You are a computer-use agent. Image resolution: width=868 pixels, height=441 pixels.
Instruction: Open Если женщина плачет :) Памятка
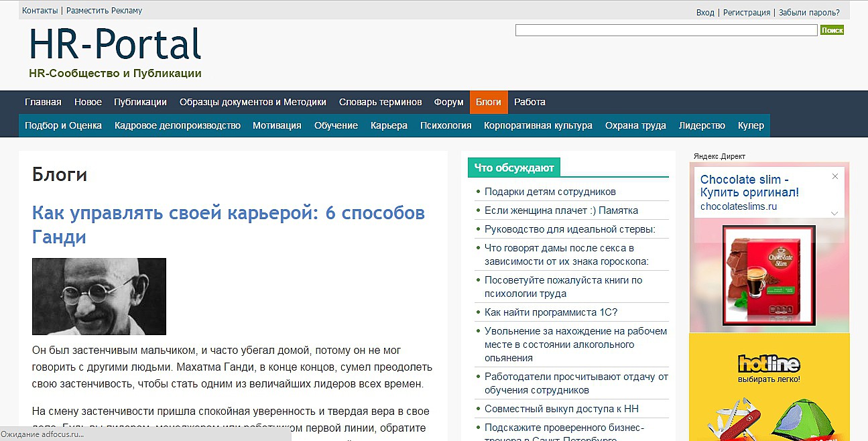(x=561, y=210)
